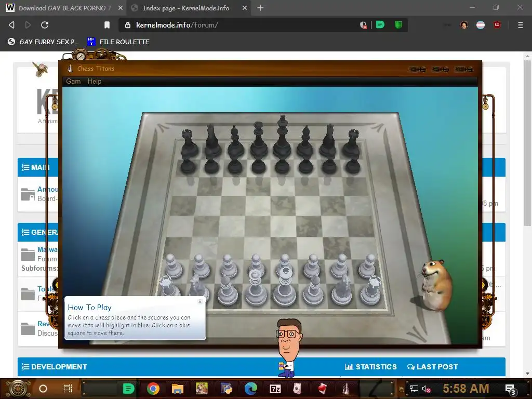Click the page vertical scrollbar thumb
Image resolution: width=532 pixels, height=399 pixels.
(x=527, y=143)
